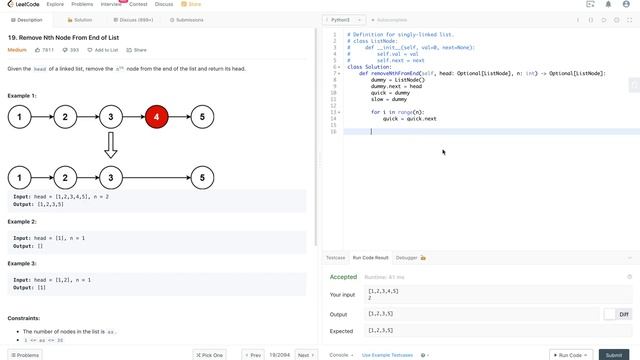The image size is (640, 360).
Task: Switch to the Submissions tab
Action: coord(187,20)
